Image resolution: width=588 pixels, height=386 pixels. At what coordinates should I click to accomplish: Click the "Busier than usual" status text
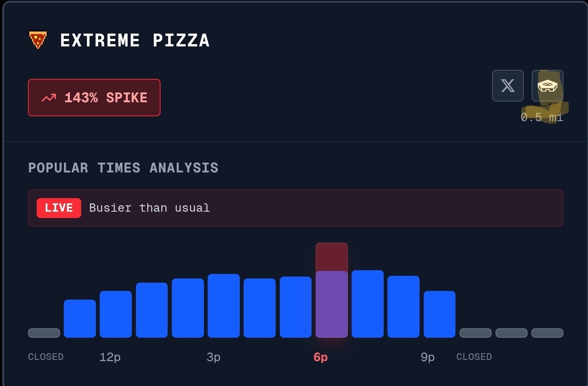pyautogui.click(x=149, y=208)
